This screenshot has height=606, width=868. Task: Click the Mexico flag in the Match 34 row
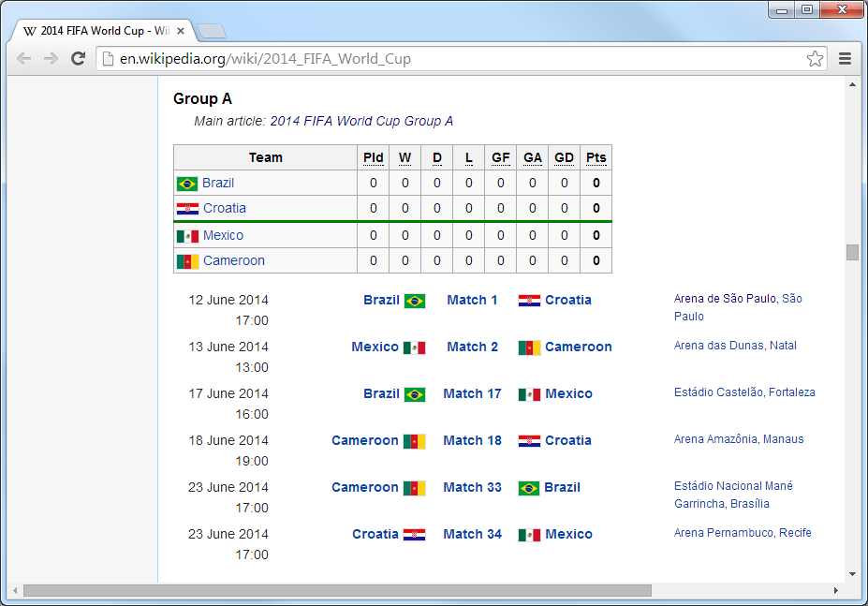click(529, 535)
